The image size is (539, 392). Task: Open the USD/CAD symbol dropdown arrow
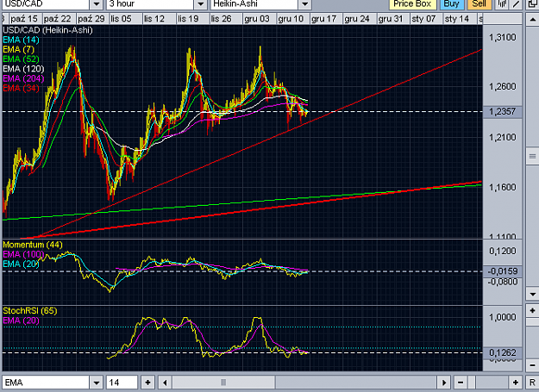[x=97, y=4]
